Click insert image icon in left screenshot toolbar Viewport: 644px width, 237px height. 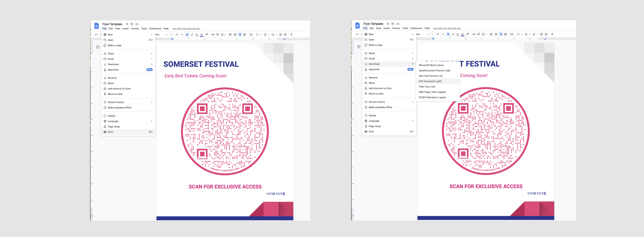click(x=222, y=35)
